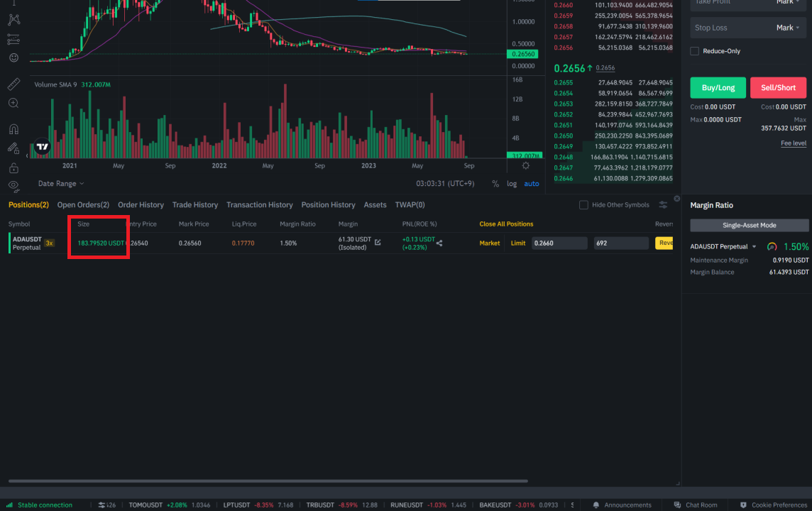This screenshot has height=511, width=812.
Task: Open chart timezone 03:03:31 (UTC+9) menu
Action: tap(445, 184)
